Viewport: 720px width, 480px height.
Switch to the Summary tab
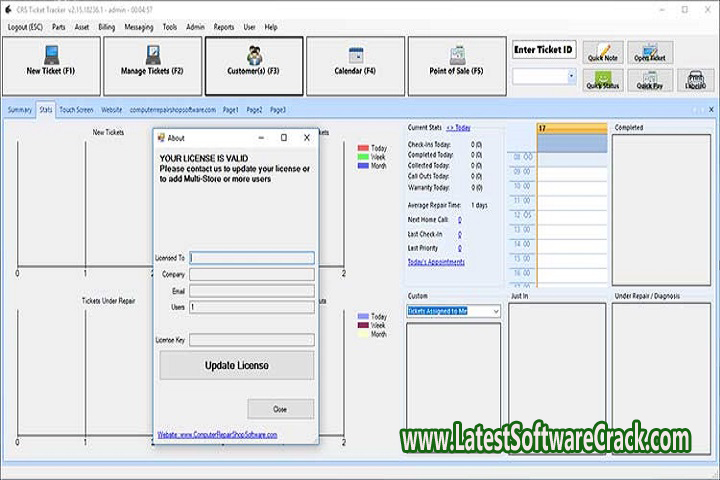(20, 110)
